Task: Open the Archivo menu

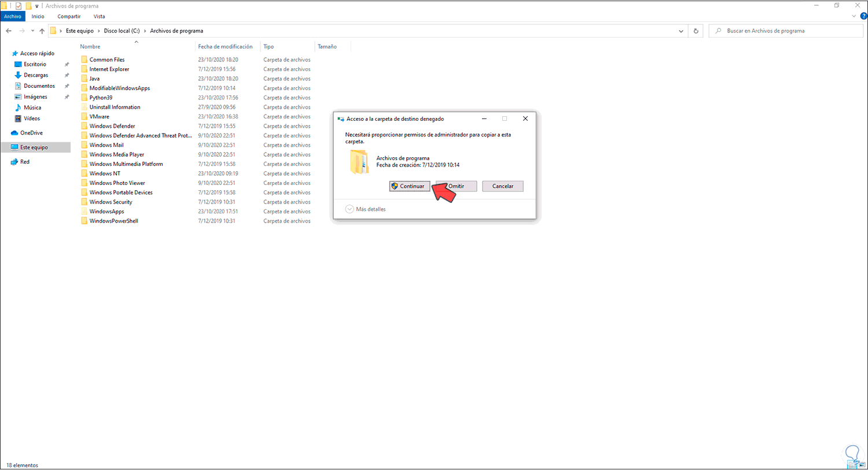Action: coord(13,17)
